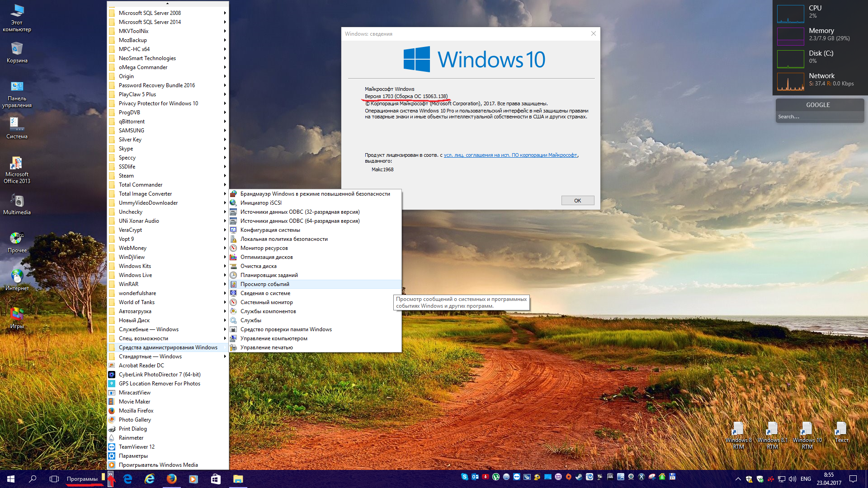The height and width of the screenshot is (488, 868).
Task: Click the volume speaker tray icon
Action: point(792,479)
